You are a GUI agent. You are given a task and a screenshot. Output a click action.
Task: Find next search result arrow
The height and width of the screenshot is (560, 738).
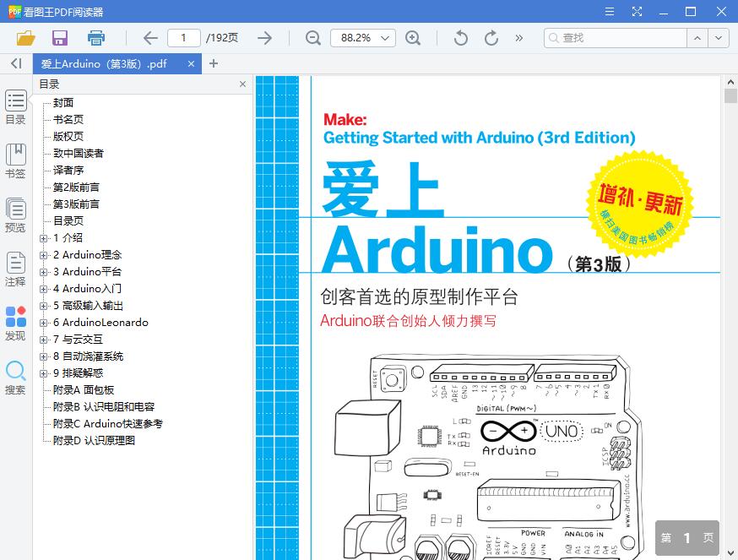[719, 38]
